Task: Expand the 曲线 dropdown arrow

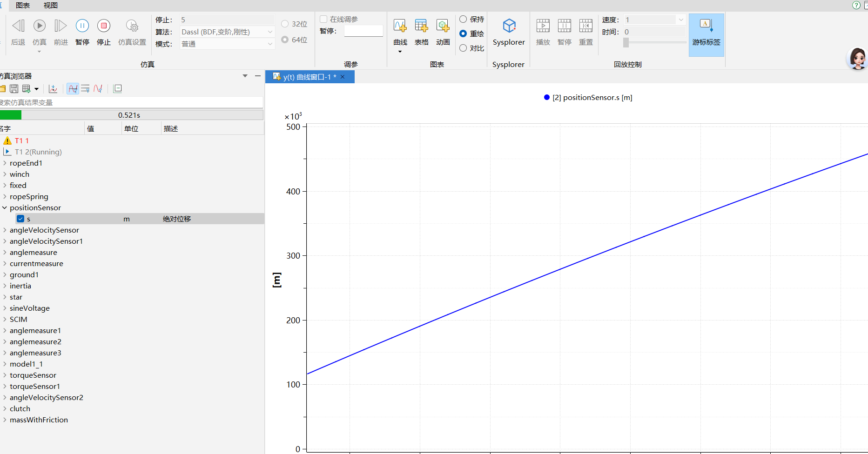Action: pos(400,52)
